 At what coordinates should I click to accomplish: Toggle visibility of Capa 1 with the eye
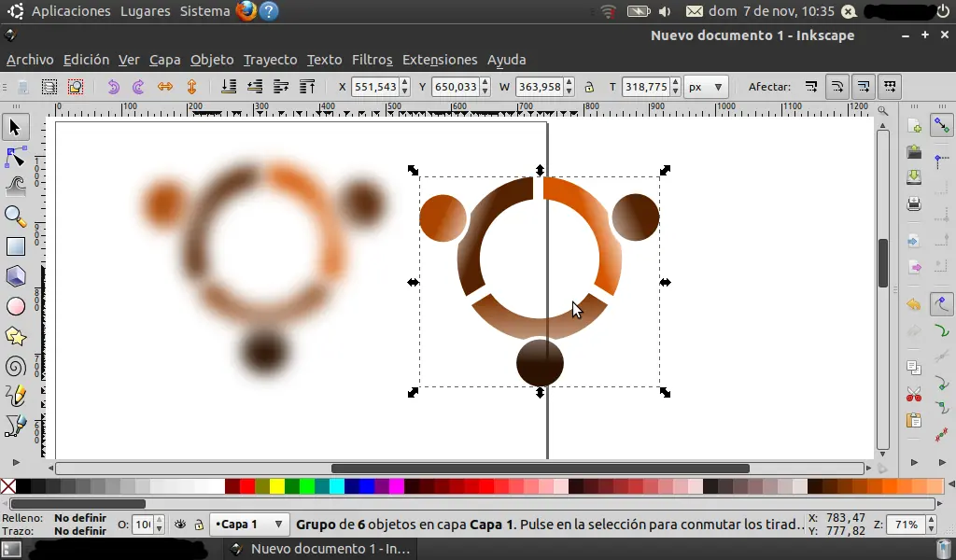click(180, 525)
